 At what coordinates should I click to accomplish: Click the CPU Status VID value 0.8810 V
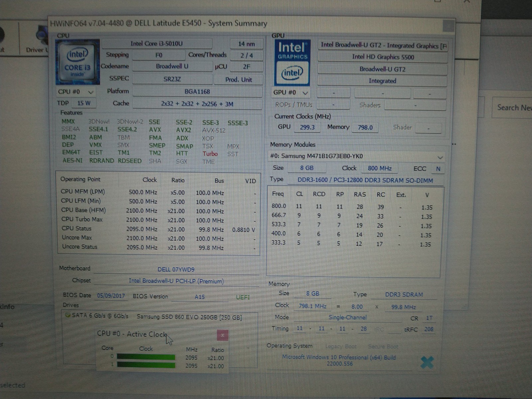pyautogui.click(x=244, y=230)
